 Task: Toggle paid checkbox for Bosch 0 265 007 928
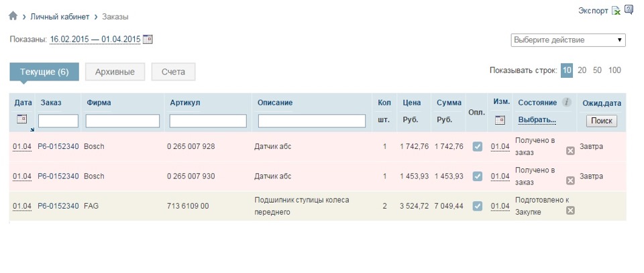(478, 146)
